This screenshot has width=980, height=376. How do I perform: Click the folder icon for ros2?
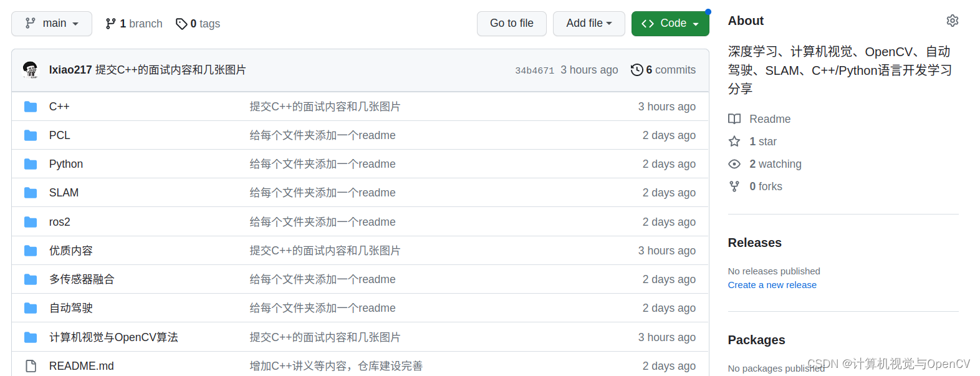coord(31,222)
